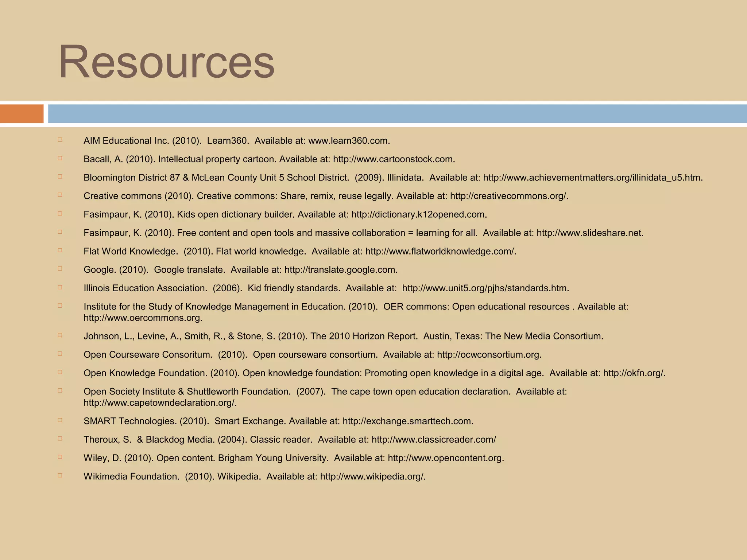Click the orange accent block

22,114
